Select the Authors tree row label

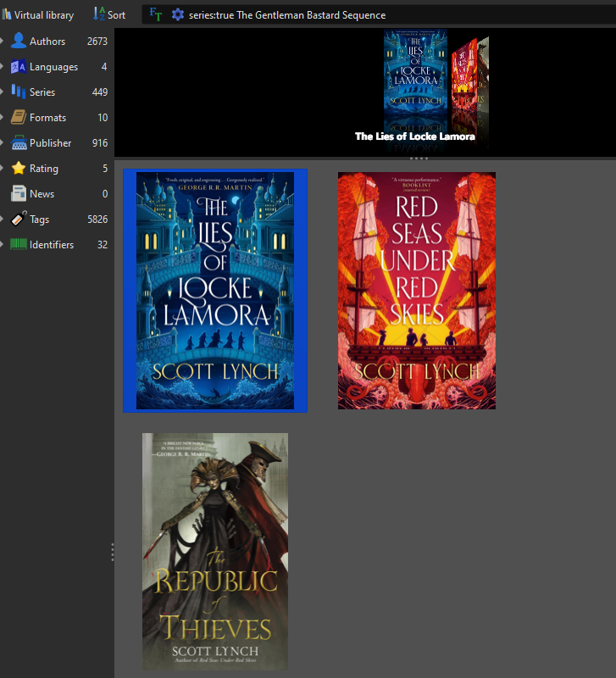click(x=47, y=42)
